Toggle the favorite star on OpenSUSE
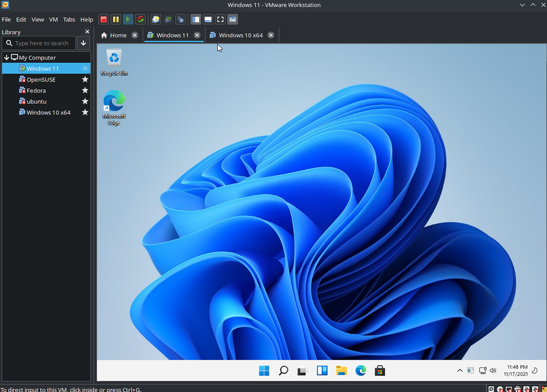The height and width of the screenshot is (392, 547). (85, 79)
